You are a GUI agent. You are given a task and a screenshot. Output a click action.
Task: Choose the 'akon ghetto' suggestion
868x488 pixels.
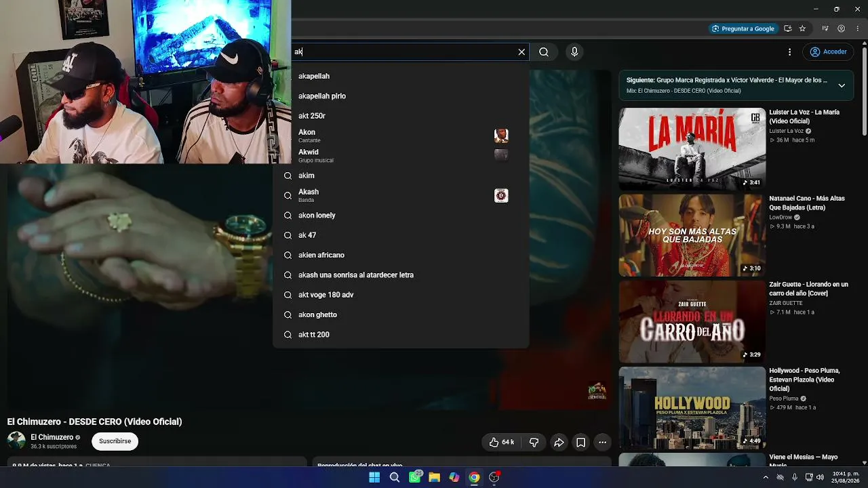point(401,314)
